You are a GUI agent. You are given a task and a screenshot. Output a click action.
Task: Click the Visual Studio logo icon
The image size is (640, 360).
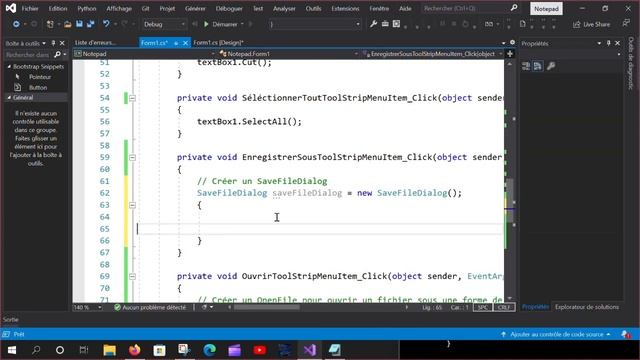pyautogui.click(x=11, y=8)
